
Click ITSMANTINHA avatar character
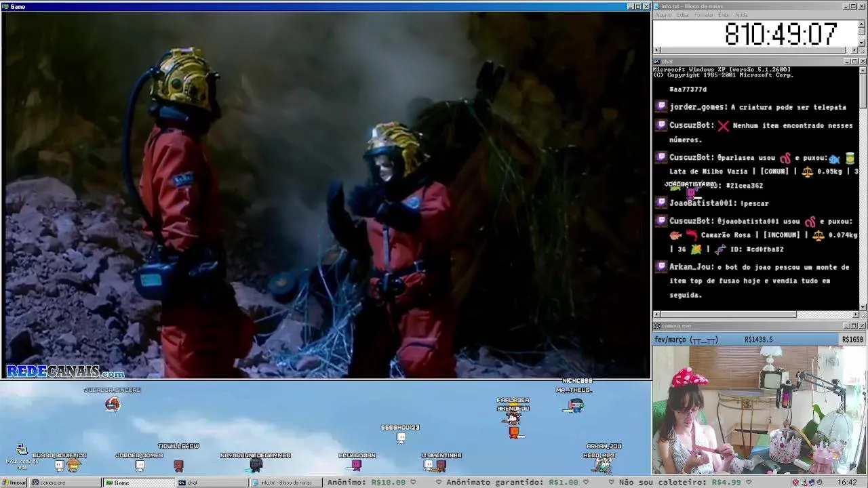pos(441,465)
